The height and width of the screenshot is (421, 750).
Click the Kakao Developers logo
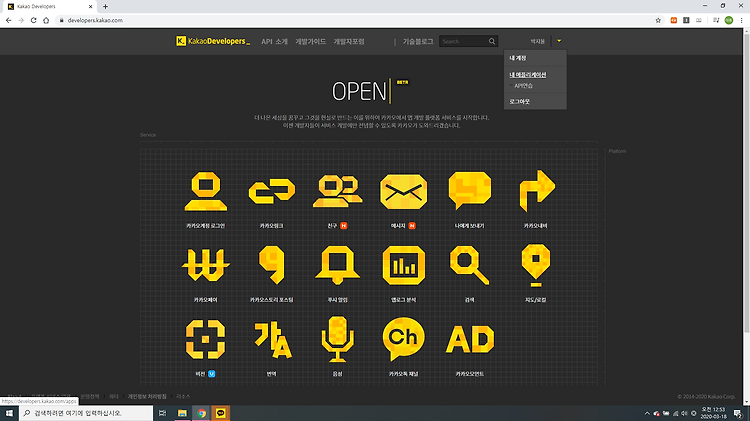(213, 41)
